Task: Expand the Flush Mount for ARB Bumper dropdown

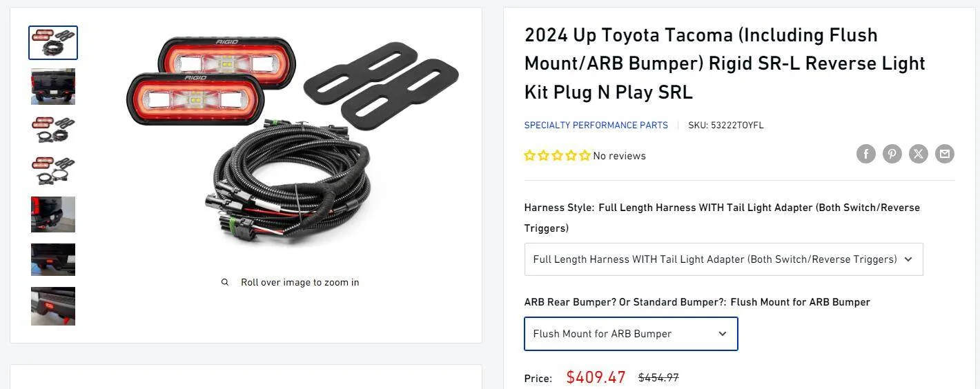Action: pos(631,334)
